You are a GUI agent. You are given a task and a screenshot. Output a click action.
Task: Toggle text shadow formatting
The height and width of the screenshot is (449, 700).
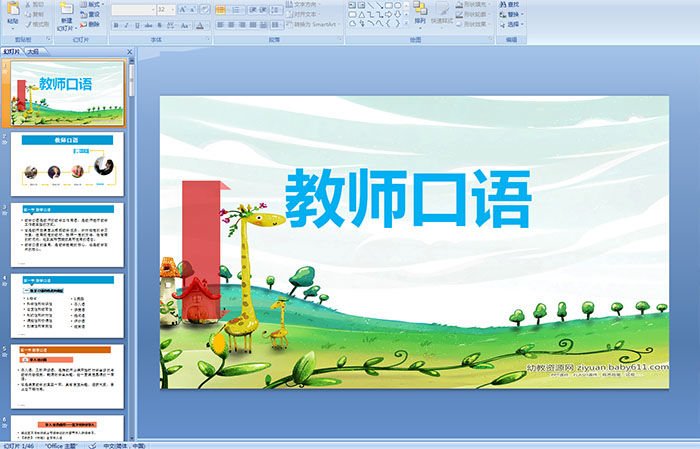(159, 25)
